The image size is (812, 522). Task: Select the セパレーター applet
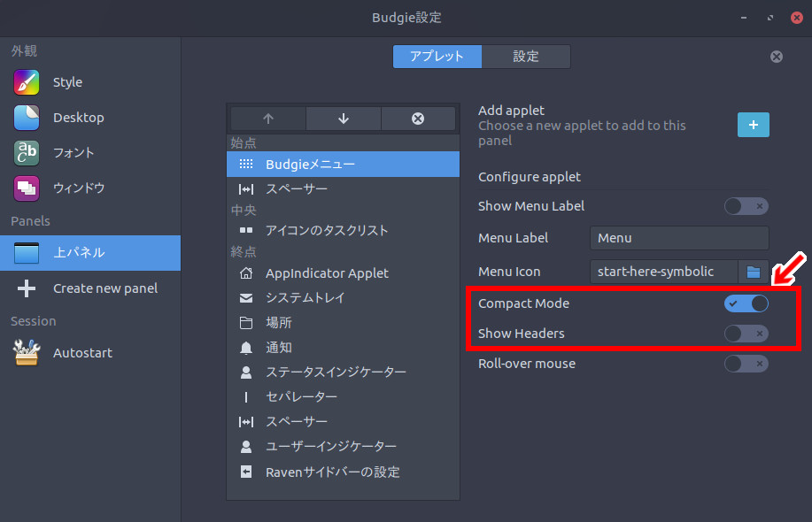click(x=343, y=396)
